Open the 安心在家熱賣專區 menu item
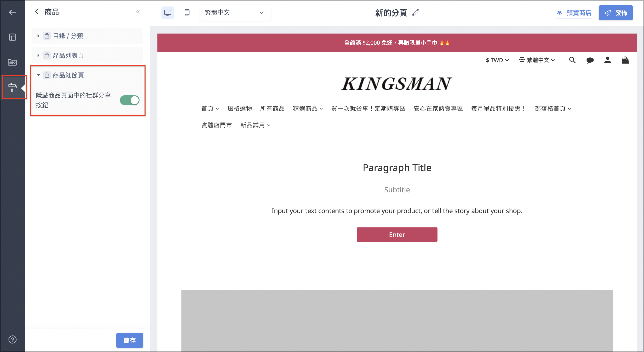 tap(438, 108)
